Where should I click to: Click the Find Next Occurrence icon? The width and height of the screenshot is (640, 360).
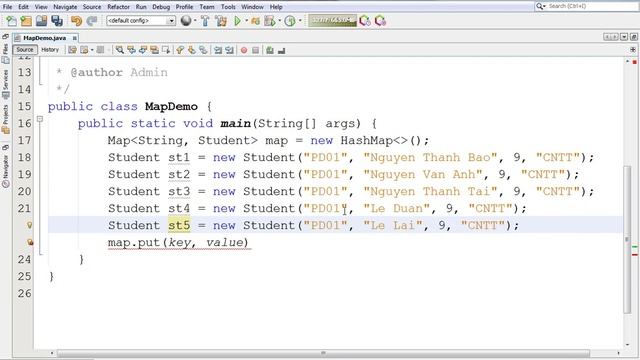[143, 50]
